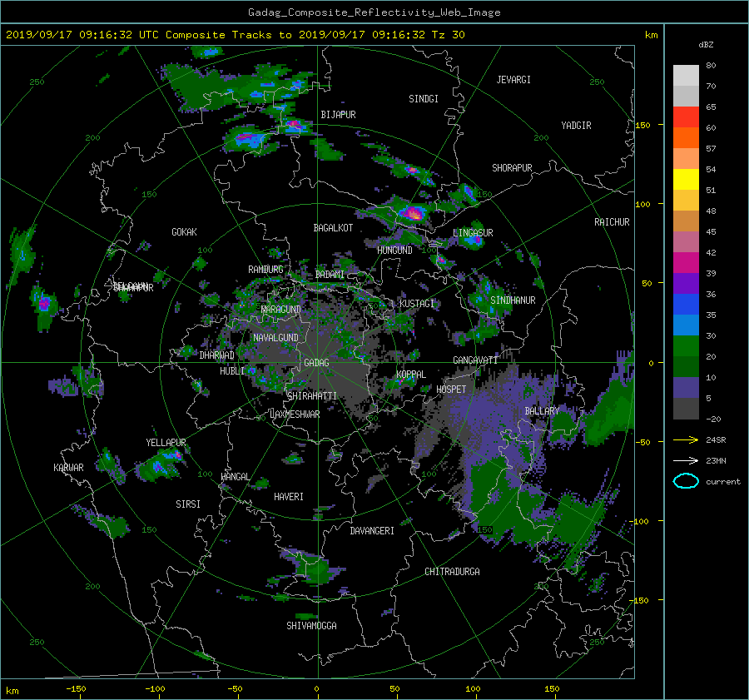749x700 pixels.
Task: Click the KUSTAGI city label
Action: [x=417, y=304]
